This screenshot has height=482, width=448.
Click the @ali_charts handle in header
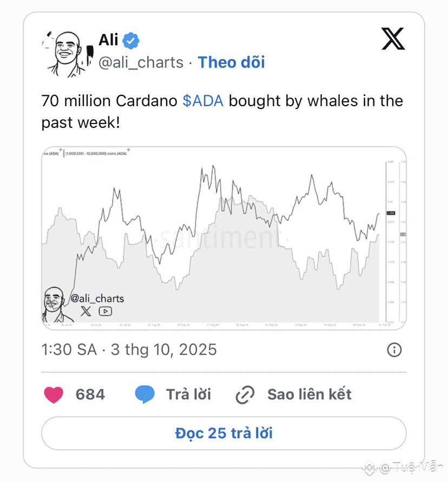coord(141,62)
